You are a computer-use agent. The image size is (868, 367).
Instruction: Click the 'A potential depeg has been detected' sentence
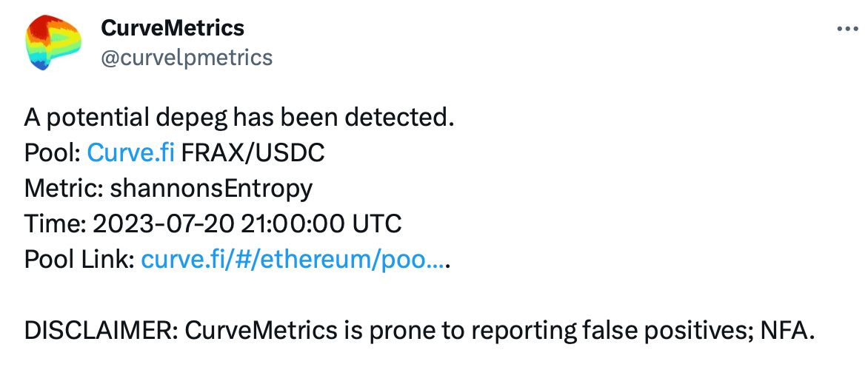coord(239,119)
